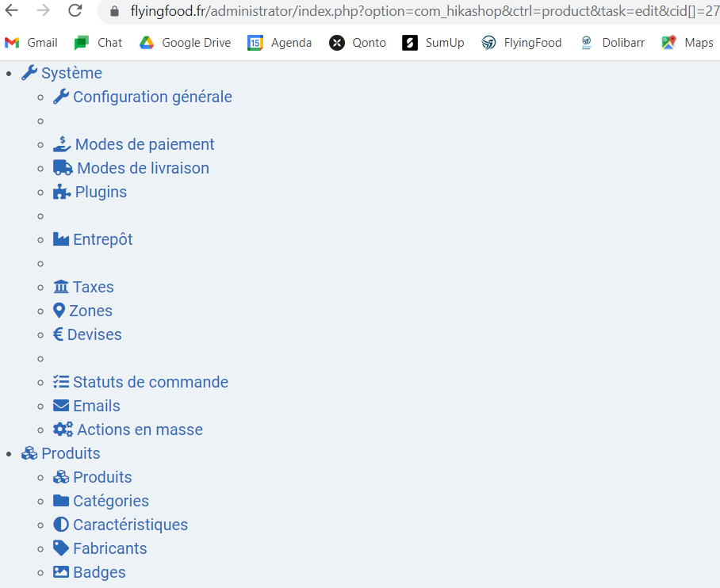Open the SumUp bookmark
The height and width of the screenshot is (588, 720).
pos(433,43)
